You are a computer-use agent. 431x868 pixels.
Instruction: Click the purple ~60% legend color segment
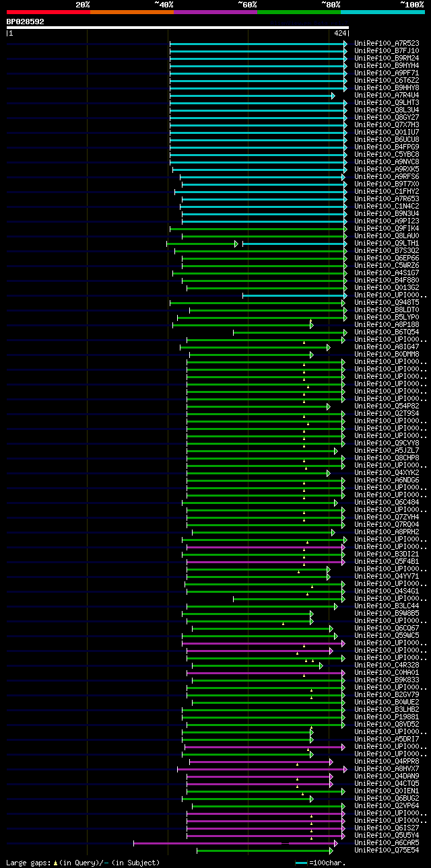(215, 12)
